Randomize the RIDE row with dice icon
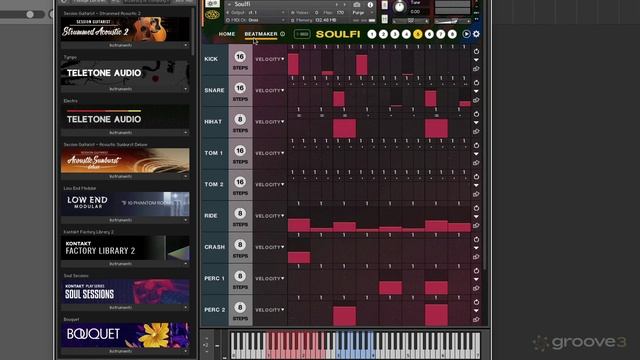 click(x=476, y=226)
